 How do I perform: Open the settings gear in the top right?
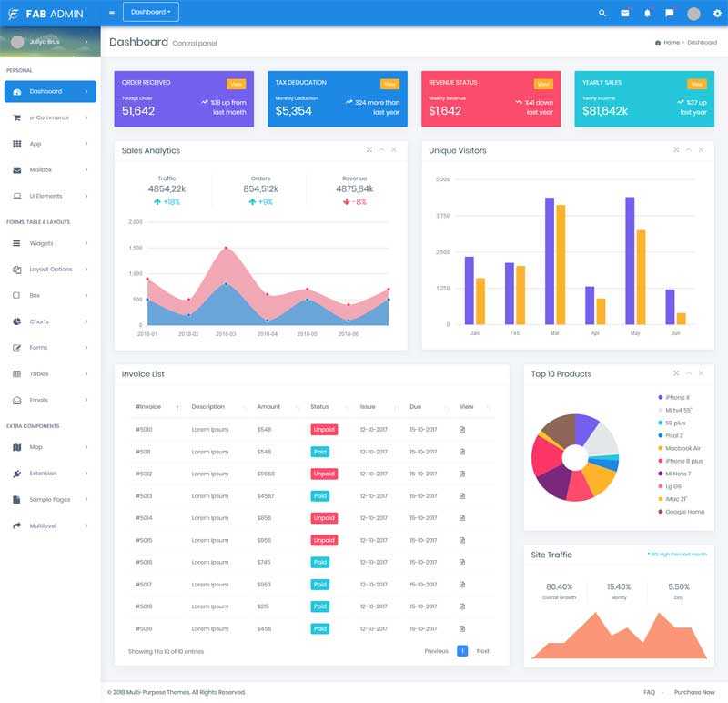click(716, 13)
